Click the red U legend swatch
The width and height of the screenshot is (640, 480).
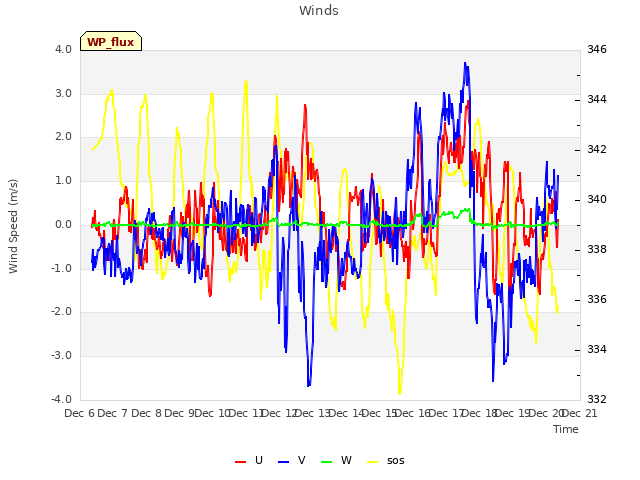(x=240, y=462)
